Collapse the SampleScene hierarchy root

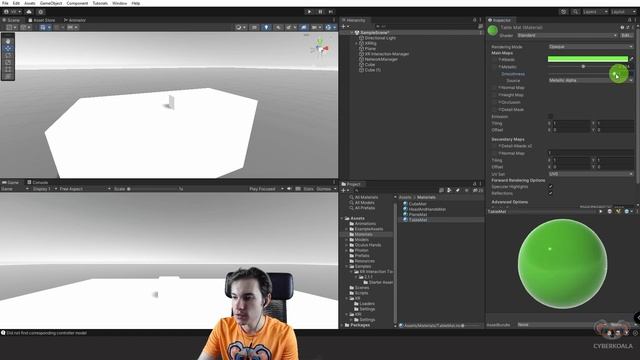(x=352, y=33)
